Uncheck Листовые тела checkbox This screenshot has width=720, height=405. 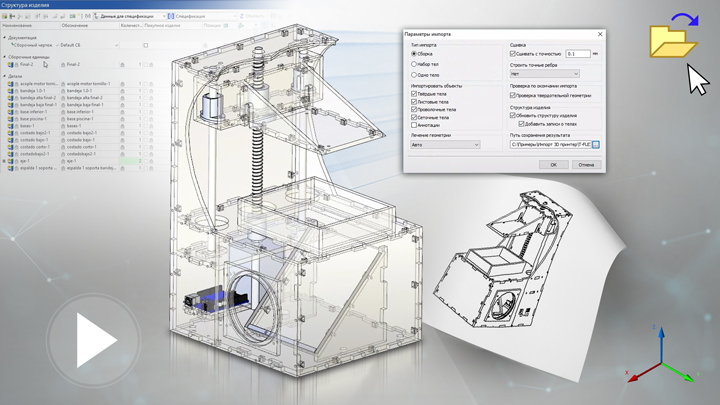coord(414,101)
